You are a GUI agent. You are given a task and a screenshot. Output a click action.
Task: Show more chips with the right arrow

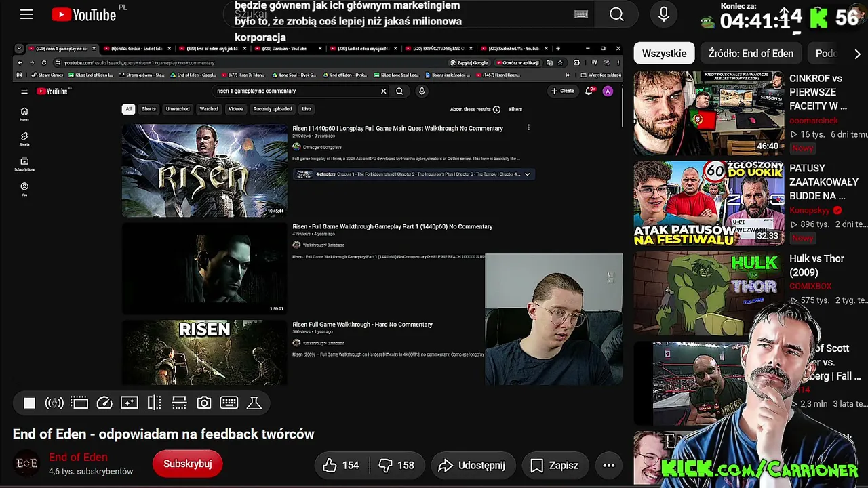click(857, 54)
